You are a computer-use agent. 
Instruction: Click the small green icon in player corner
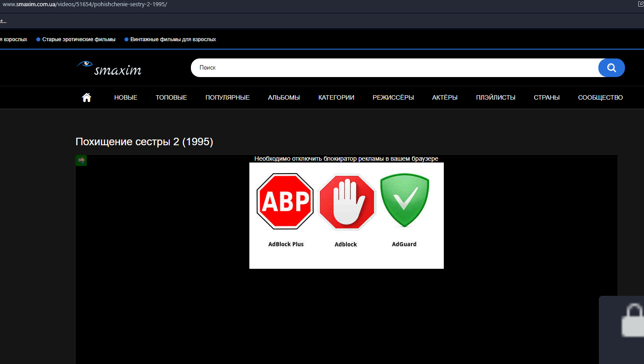pyautogui.click(x=81, y=160)
